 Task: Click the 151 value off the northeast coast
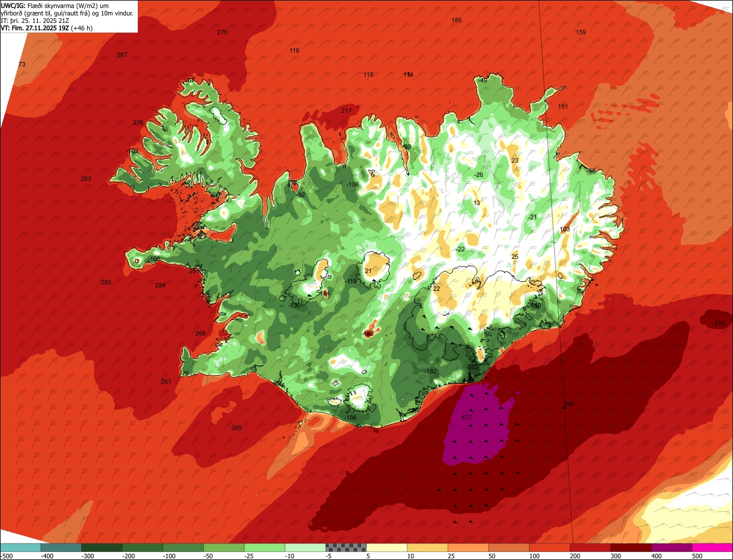coord(563,107)
